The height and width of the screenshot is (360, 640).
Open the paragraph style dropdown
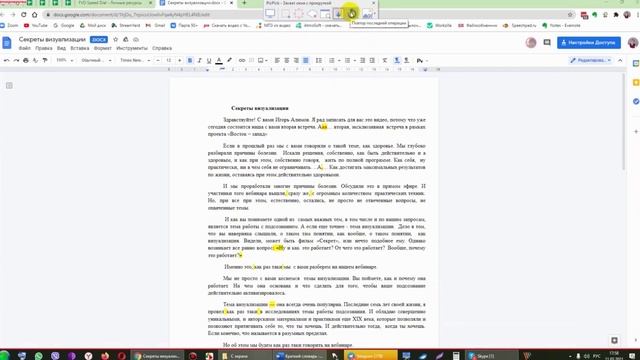[96, 60]
